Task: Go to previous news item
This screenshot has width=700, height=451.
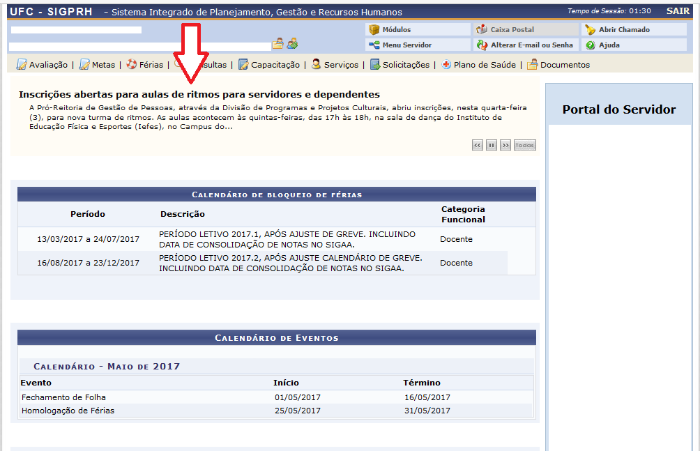Action: (x=478, y=145)
